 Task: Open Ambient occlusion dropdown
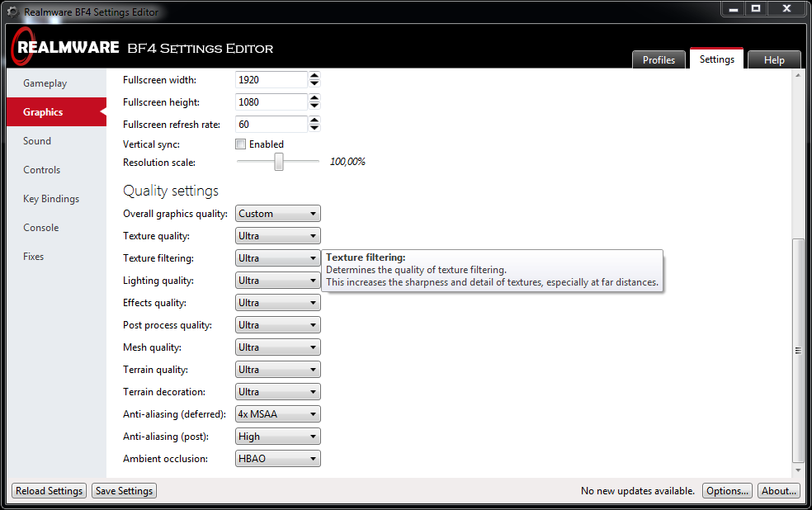[x=278, y=458]
